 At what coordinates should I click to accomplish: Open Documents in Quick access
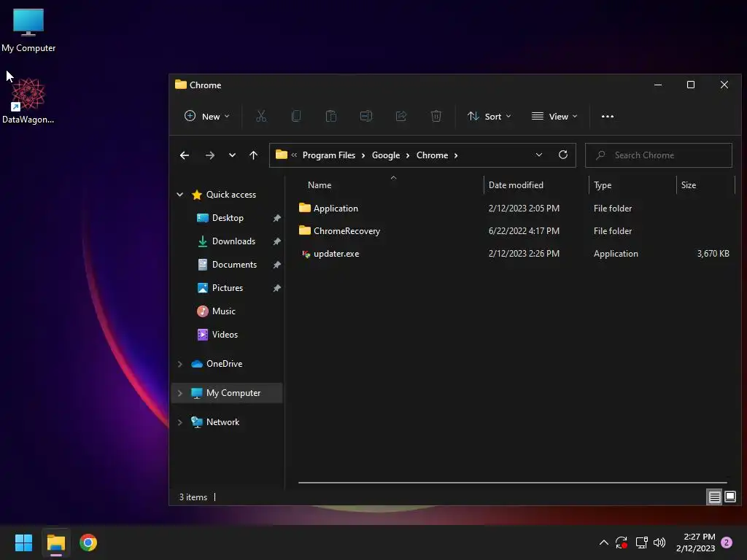pos(234,264)
